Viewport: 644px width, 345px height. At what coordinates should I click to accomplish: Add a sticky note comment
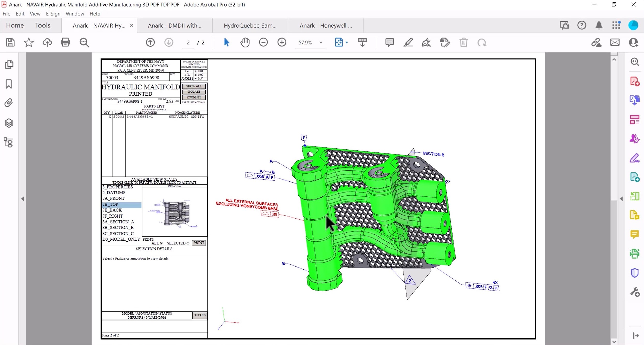click(x=389, y=42)
